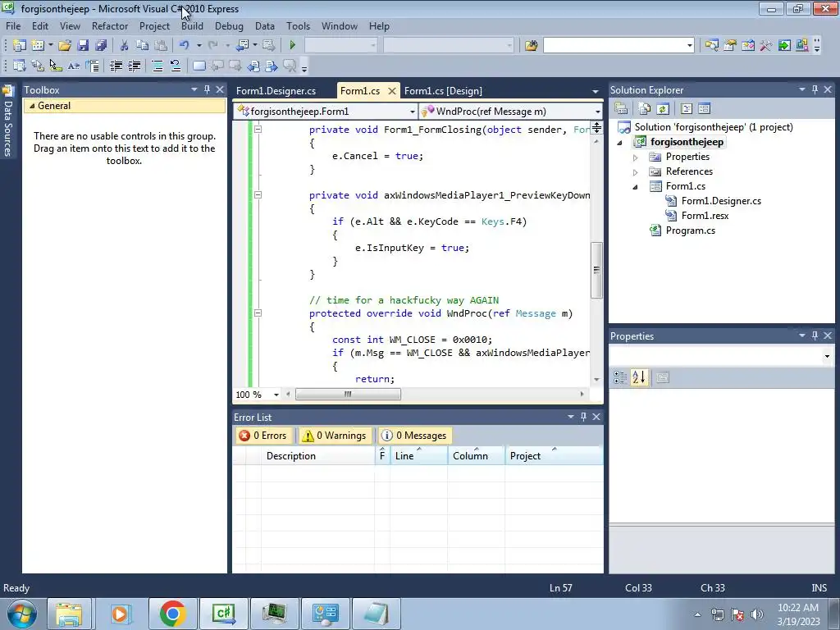Open the Refactor menu
Viewport: 840px width, 630px height.
point(110,26)
